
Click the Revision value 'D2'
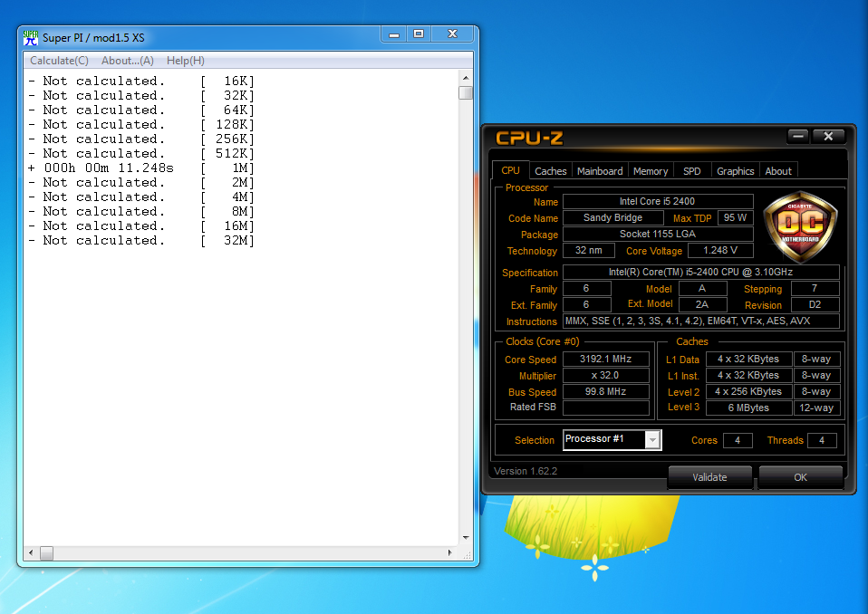(815, 305)
